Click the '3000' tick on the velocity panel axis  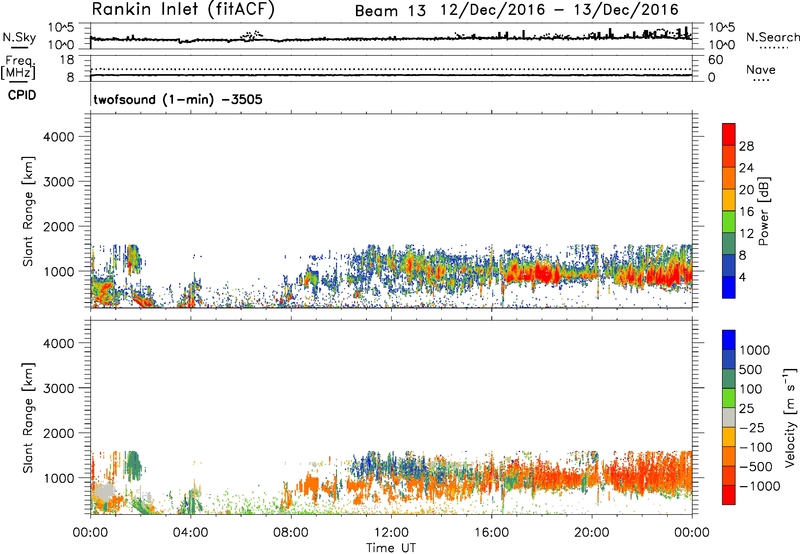[x=58, y=388]
